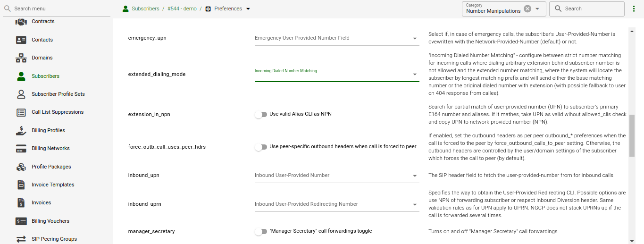Open Call List Suppressions link
Viewport: 644px width, 244px height.
(x=58, y=112)
